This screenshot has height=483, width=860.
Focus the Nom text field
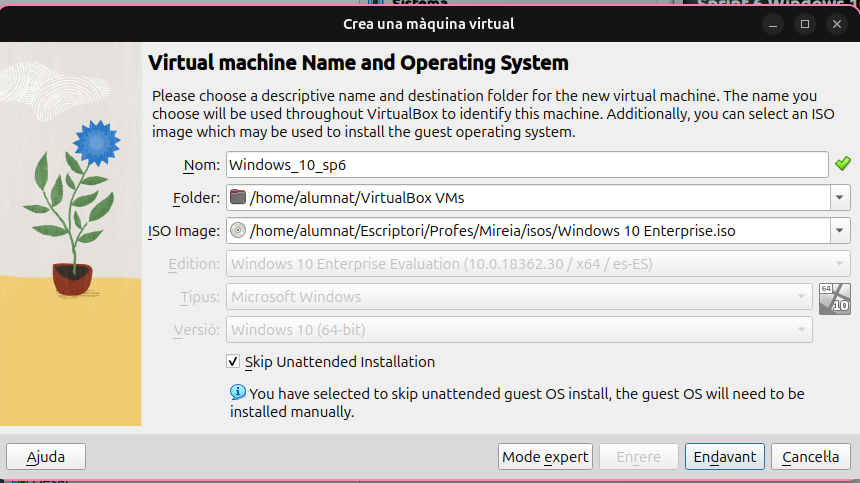[527, 164]
